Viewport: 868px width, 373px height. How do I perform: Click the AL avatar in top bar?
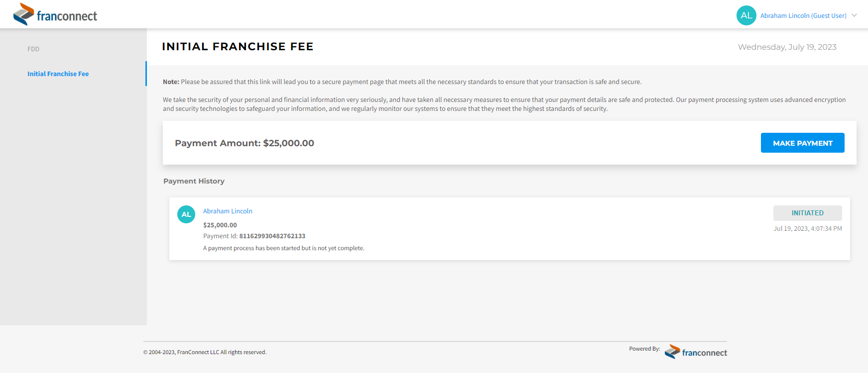[746, 15]
